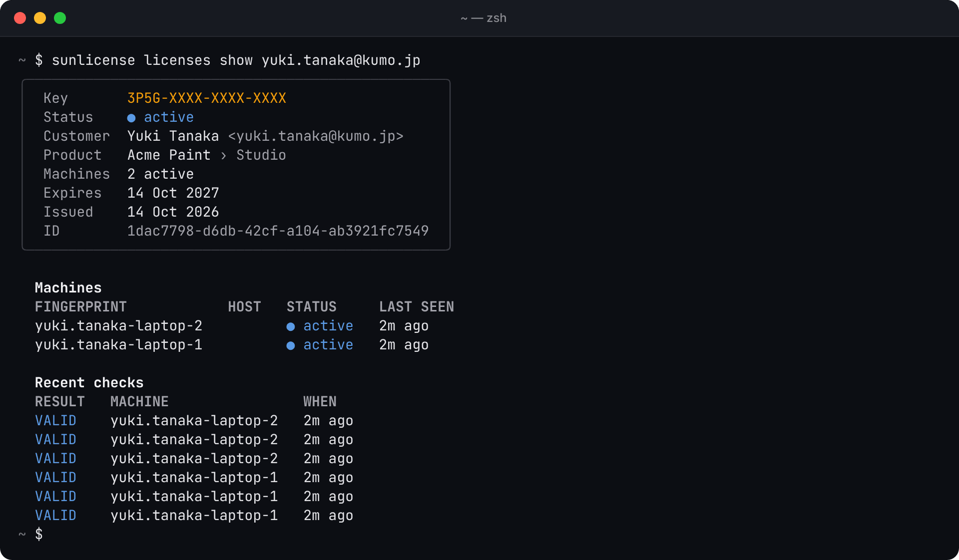Screen dimensions: 959x560
Task: Click fingerprint yuki.tanaka-laptop-1 in the Machines table
Action: 119,345
